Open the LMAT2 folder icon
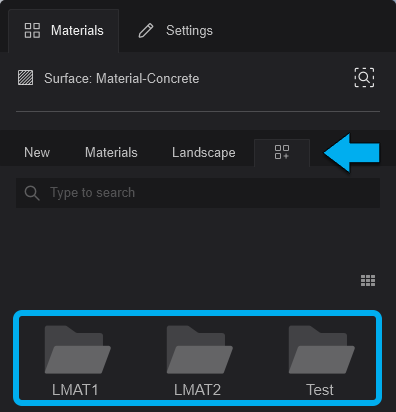The height and width of the screenshot is (412, 396). click(200, 349)
